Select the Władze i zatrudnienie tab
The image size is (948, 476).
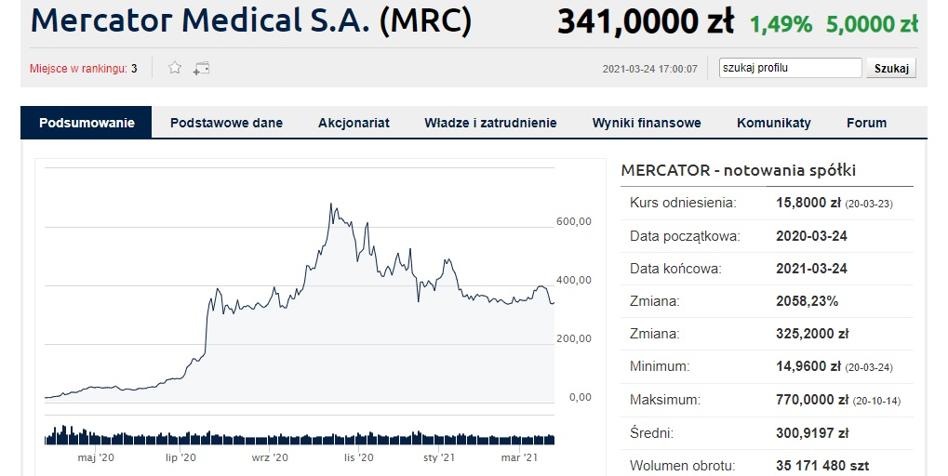coord(490,123)
